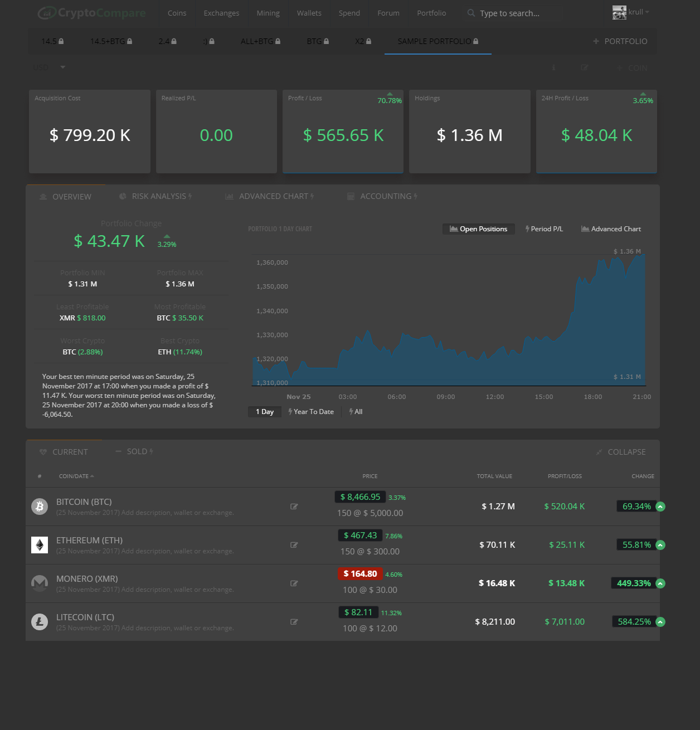The width and height of the screenshot is (700, 730).
Task: Edit the Monero holding entry
Action: 294,583
